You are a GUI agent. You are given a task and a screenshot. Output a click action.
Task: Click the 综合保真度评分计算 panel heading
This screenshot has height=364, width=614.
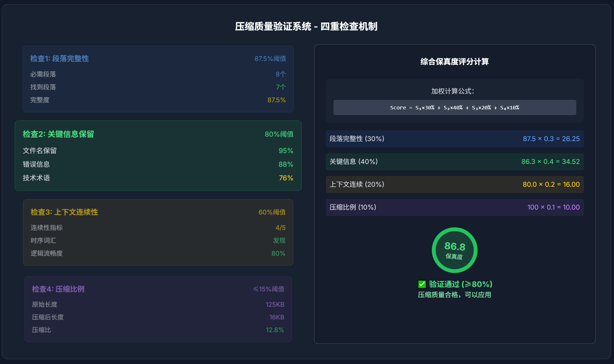454,62
